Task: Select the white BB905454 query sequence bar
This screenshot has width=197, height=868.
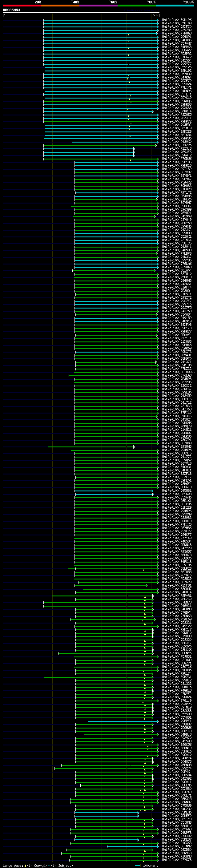Action: (x=81, y=12)
